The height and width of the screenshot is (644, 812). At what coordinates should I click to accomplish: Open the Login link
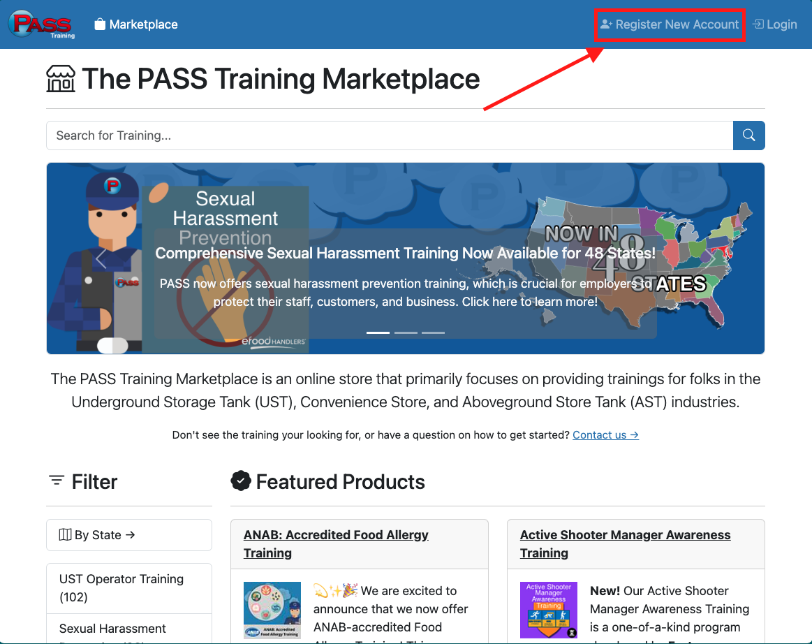tap(775, 24)
